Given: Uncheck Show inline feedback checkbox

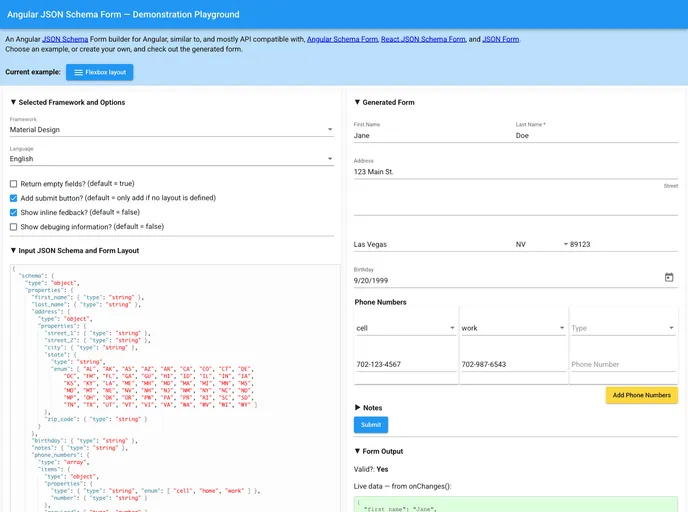Looking at the screenshot, I should (14, 213).
